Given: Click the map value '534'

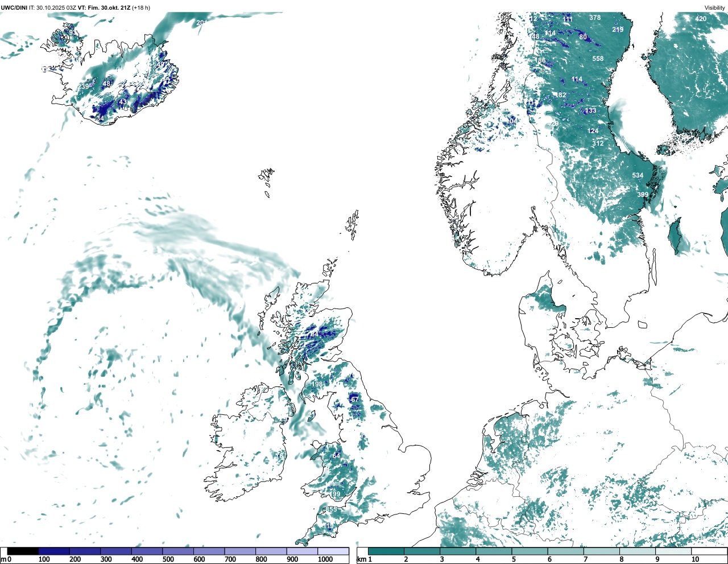Looking at the screenshot, I should click(x=638, y=175).
